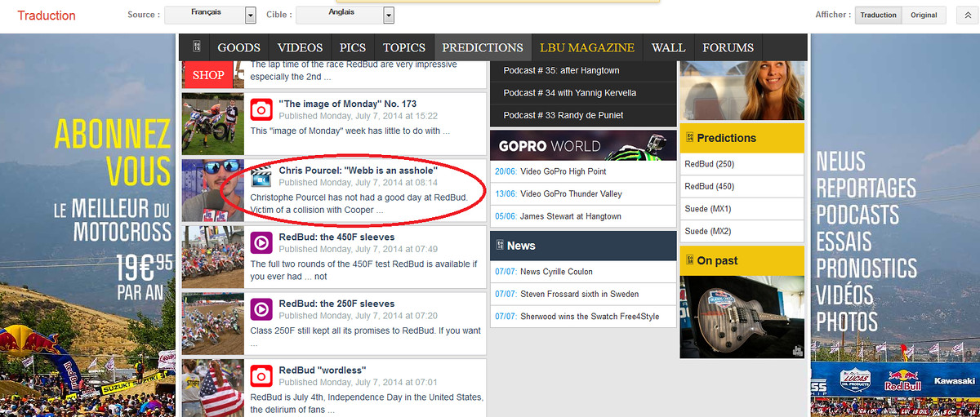Open the VIDEOS menu
Screen dimensions: 980x417
[300, 47]
